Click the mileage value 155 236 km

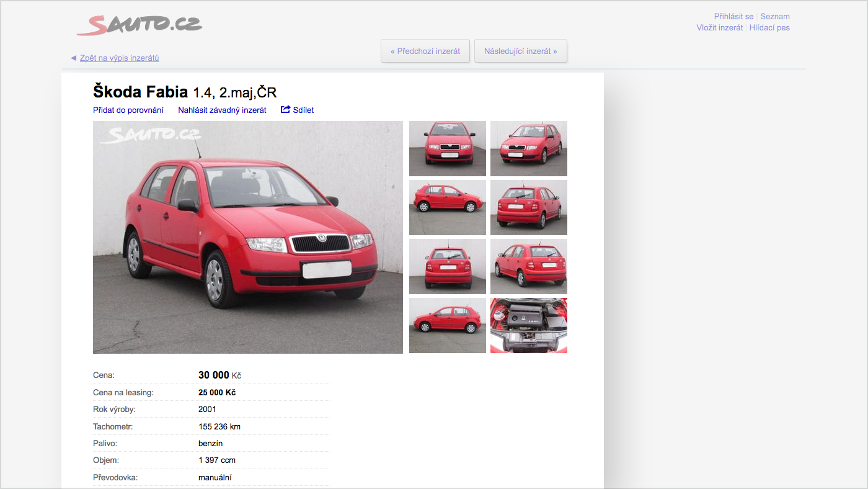(x=219, y=426)
